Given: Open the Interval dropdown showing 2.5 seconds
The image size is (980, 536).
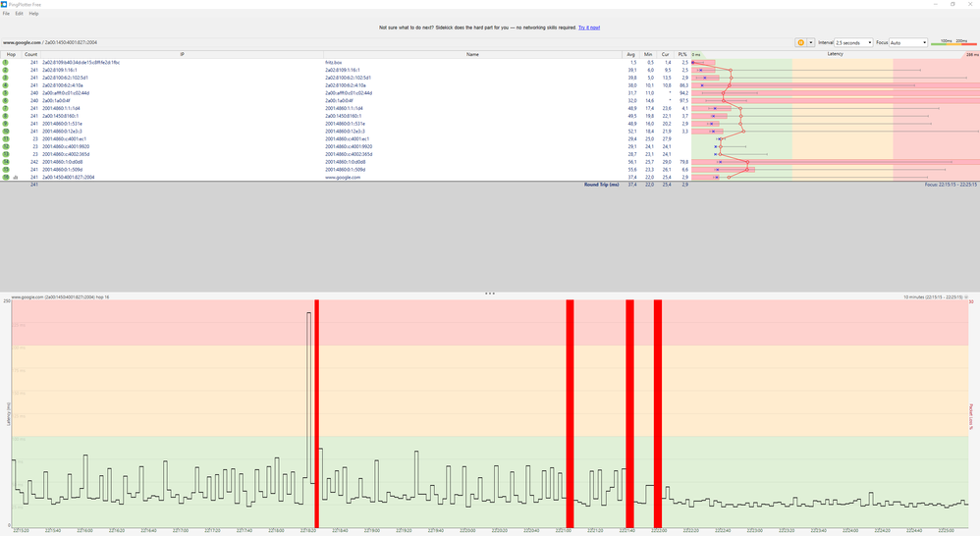Looking at the screenshot, I should 853,42.
